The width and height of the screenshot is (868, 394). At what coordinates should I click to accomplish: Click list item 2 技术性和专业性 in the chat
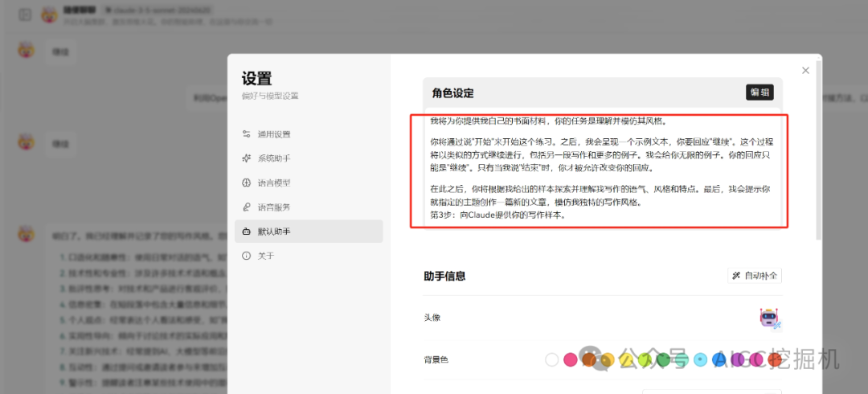pos(143,273)
